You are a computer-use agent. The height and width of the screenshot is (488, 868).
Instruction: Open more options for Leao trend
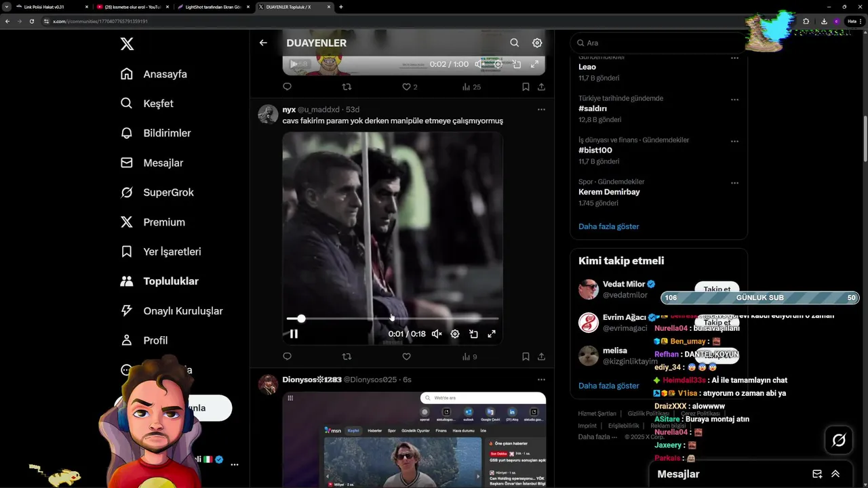(x=734, y=58)
